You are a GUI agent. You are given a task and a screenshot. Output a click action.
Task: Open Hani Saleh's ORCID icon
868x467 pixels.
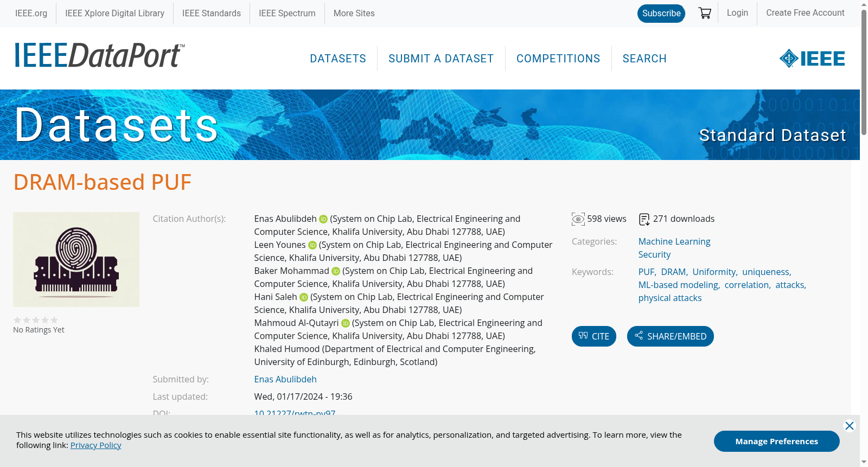304,297
